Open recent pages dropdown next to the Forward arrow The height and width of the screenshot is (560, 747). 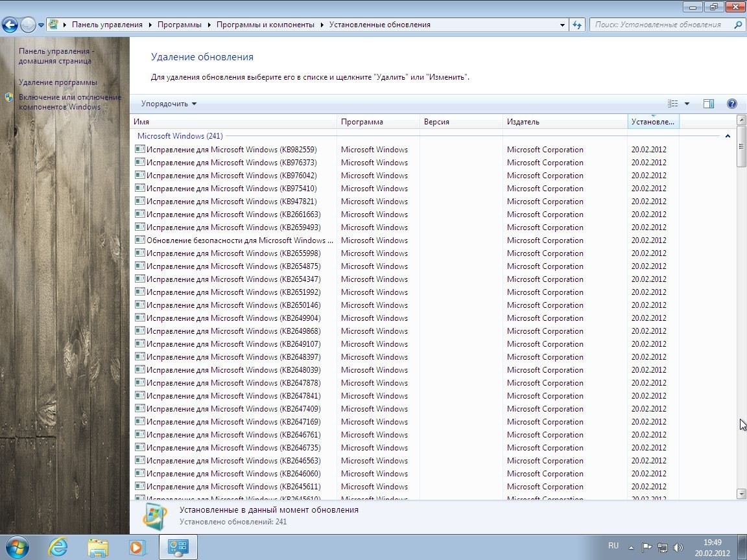(41, 25)
